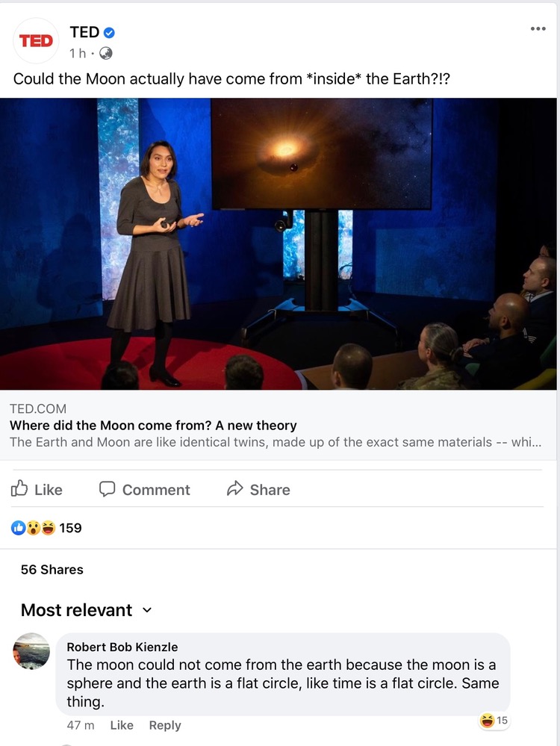Screen dimensions: 560x746
Task: Click the blue verified badge next to TED
Action: 109,33
